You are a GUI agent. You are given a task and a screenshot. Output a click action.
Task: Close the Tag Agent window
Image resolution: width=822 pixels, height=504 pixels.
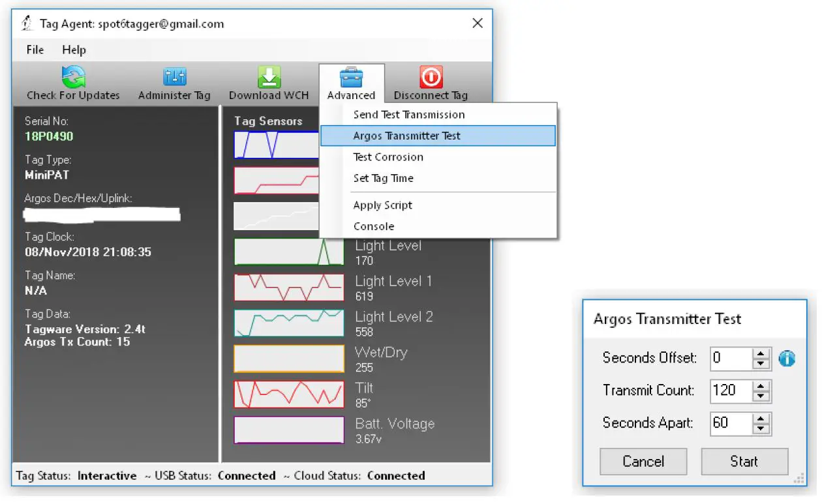coord(478,23)
